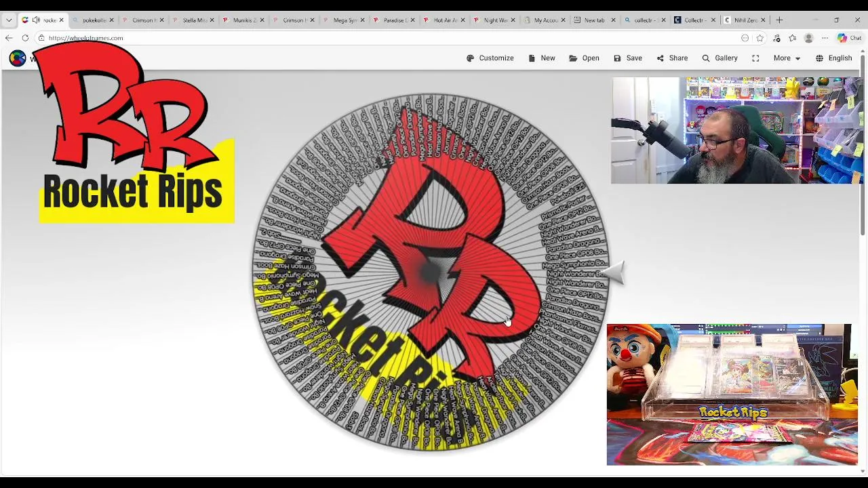This screenshot has height=488, width=868.
Task: Toggle fullscreen view icon
Action: tap(755, 58)
